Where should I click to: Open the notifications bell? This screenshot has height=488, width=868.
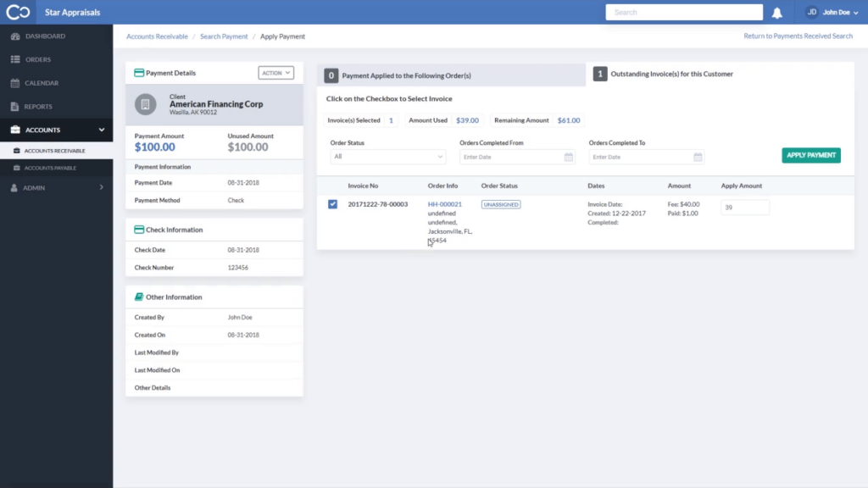[777, 13]
